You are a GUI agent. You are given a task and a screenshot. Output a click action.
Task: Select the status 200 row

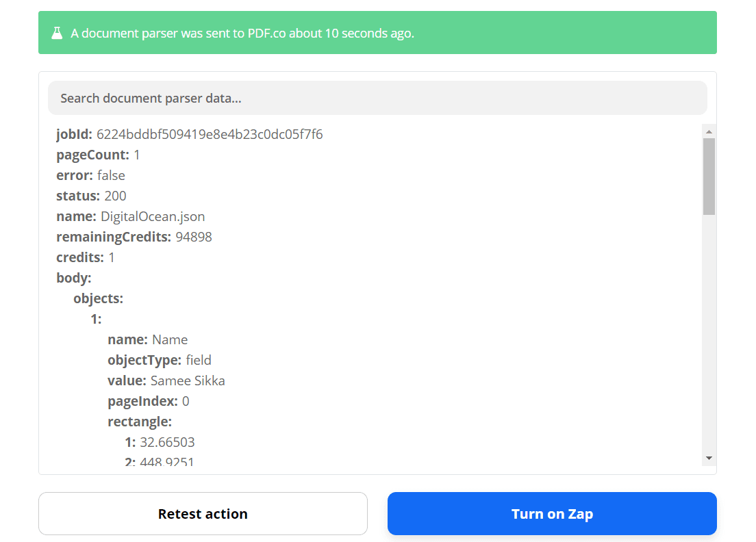pyautogui.click(x=91, y=196)
